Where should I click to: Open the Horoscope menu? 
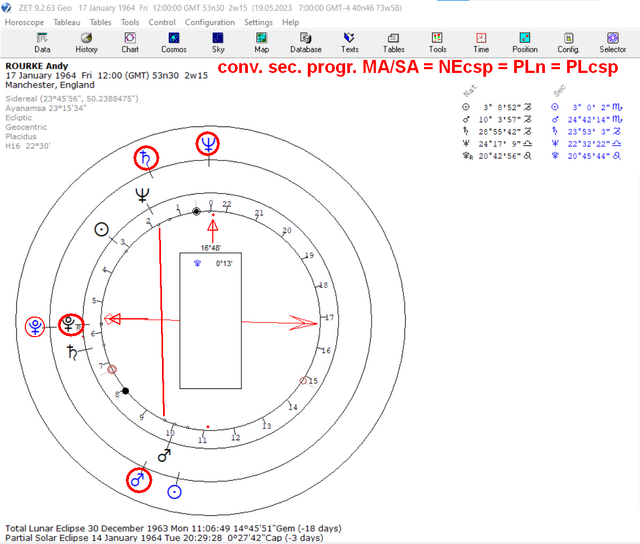click(x=24, y=22)
